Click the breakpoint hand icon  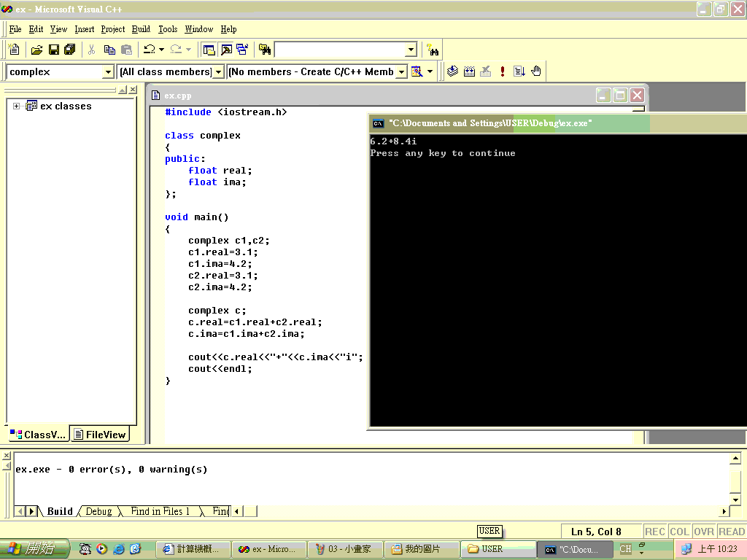tap(536, 71)
